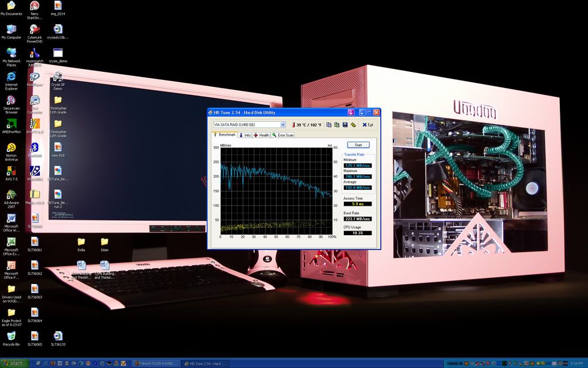Select the India folder on desktop
Viewport: 588px width, 368px height.
pyautogui.click(x=82, y=244)
